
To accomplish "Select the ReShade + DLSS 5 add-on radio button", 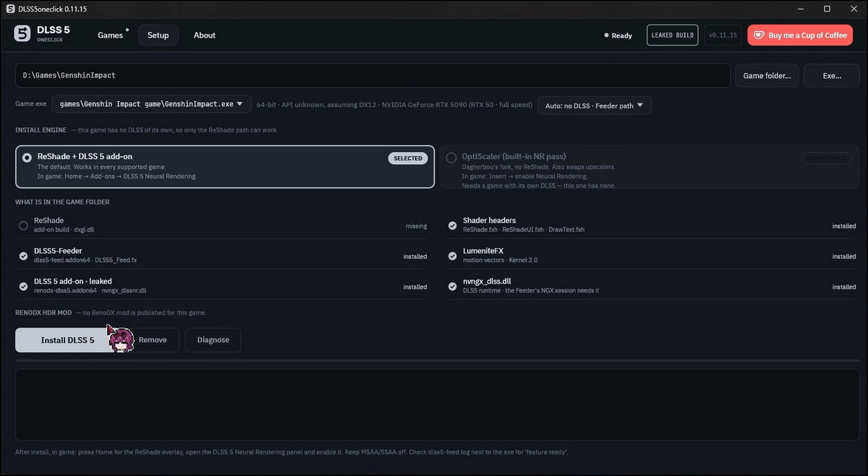I will (x=27, y=157).
